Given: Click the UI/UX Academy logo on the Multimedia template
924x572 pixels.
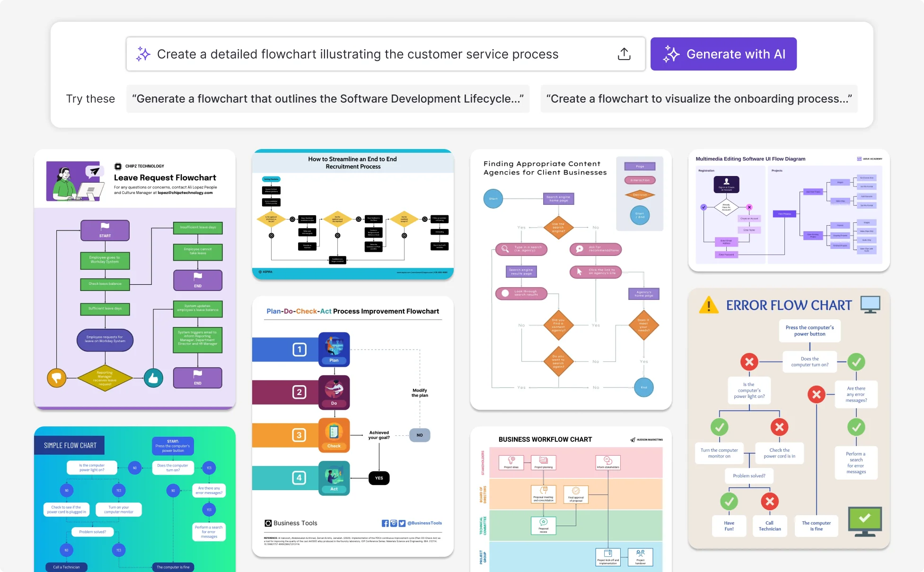Looking at the screenshot, I should [x=860, y=158].
